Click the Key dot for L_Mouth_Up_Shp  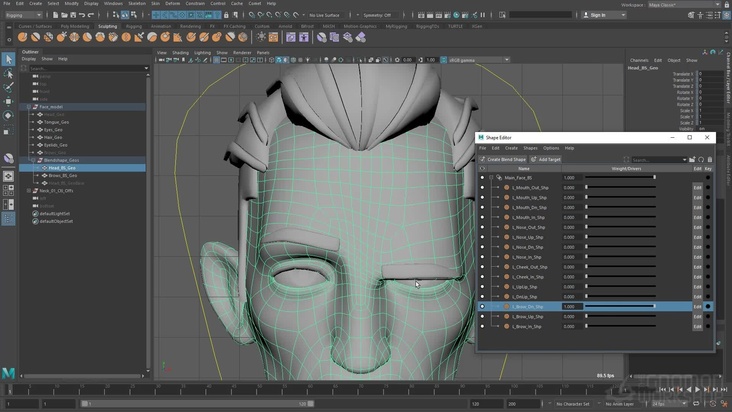pos(708,197)
